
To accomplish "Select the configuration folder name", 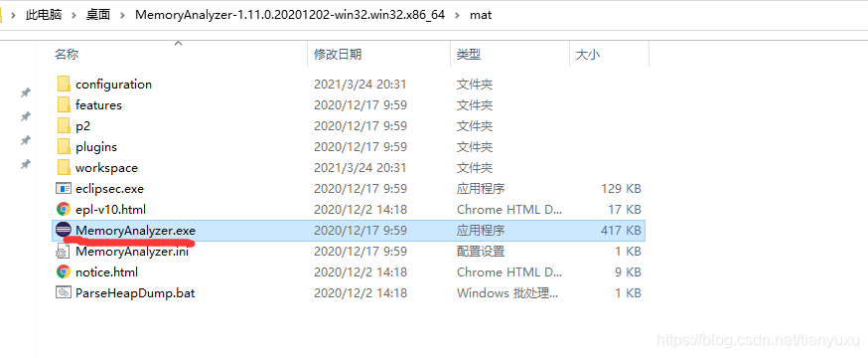I will (113, 85).
